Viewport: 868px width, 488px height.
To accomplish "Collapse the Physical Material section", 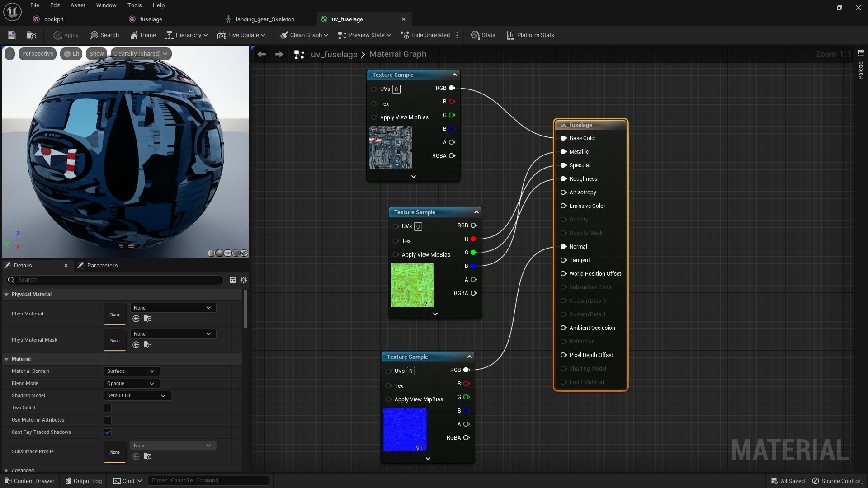I will 6,295.
